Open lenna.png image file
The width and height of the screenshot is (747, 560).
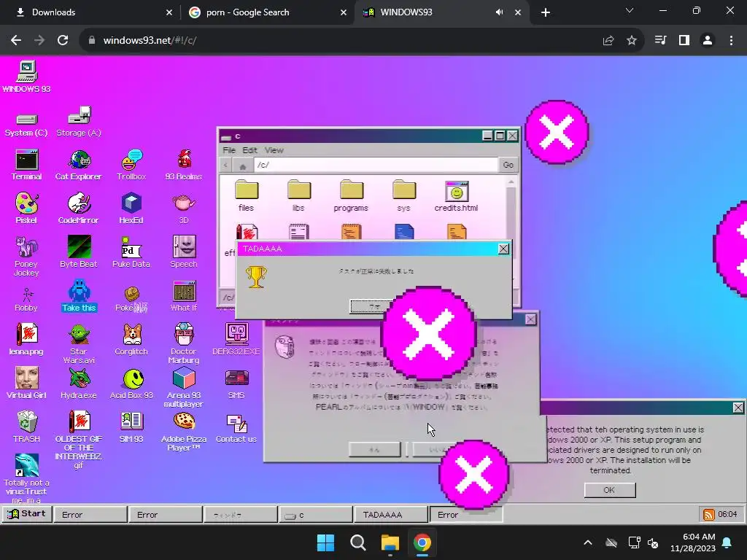pos(26,340)
